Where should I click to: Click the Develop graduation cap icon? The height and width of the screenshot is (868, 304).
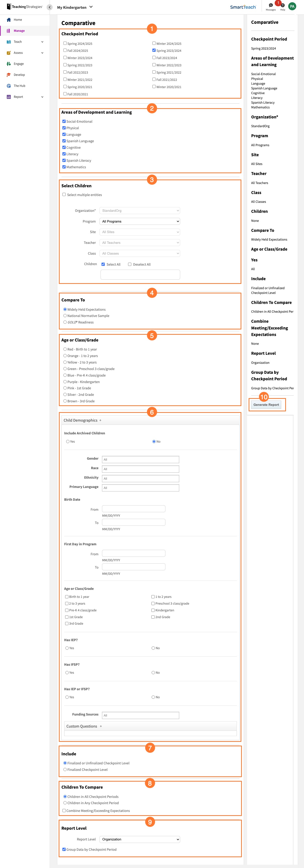click(9, 75)
